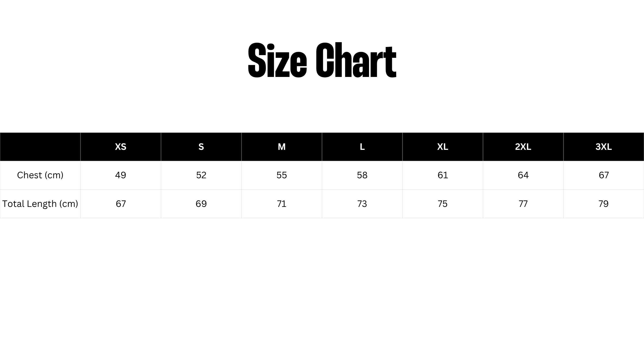Screen dimensions: 644x357
Task: Select the 2XL size header
Action: (x=523, y=147)
